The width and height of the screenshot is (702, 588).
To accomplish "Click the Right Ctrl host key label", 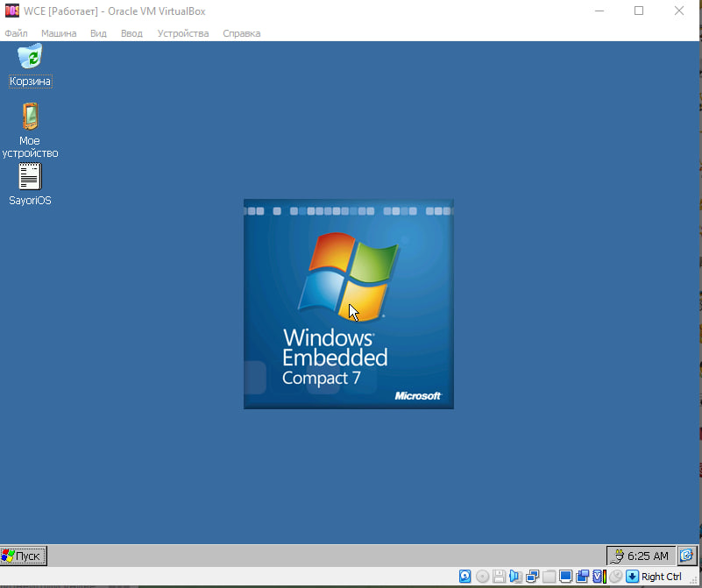I will tap(662, 577).
